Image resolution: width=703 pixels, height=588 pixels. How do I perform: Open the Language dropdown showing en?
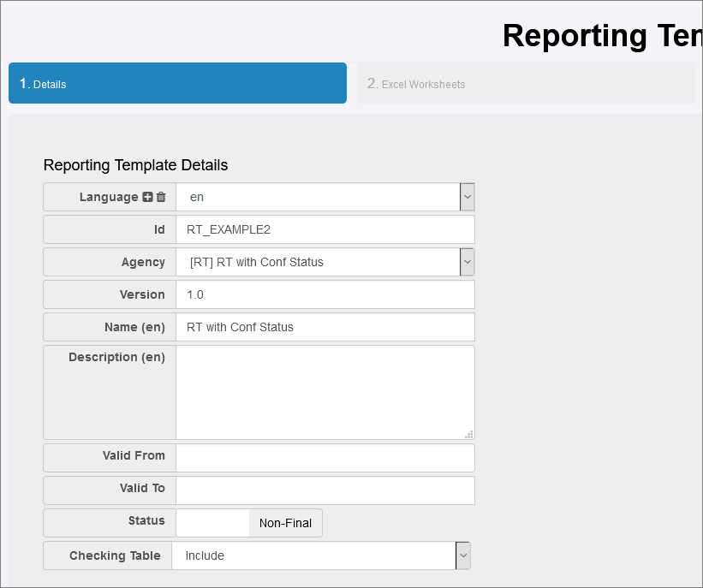(325, 197)
